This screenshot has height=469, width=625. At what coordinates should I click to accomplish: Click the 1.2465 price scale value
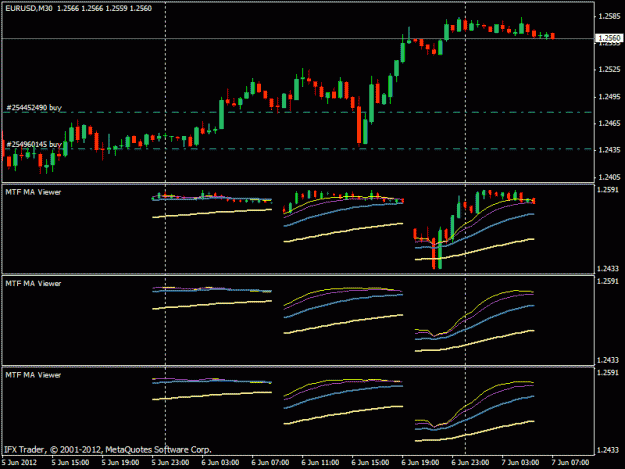[x=609, y=124]
